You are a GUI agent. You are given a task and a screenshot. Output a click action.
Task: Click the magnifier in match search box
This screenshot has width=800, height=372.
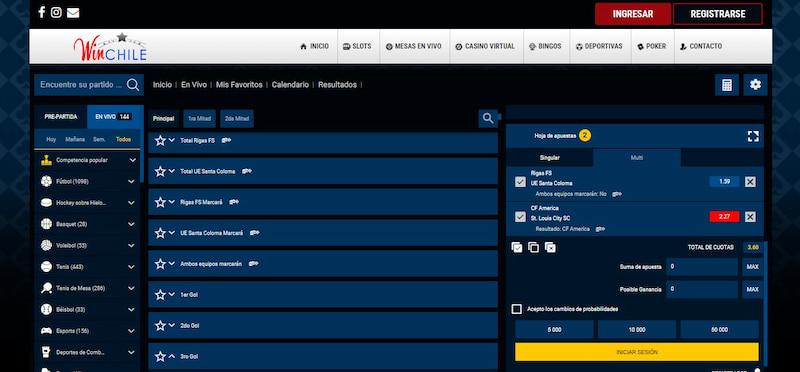tap(133, 85)
